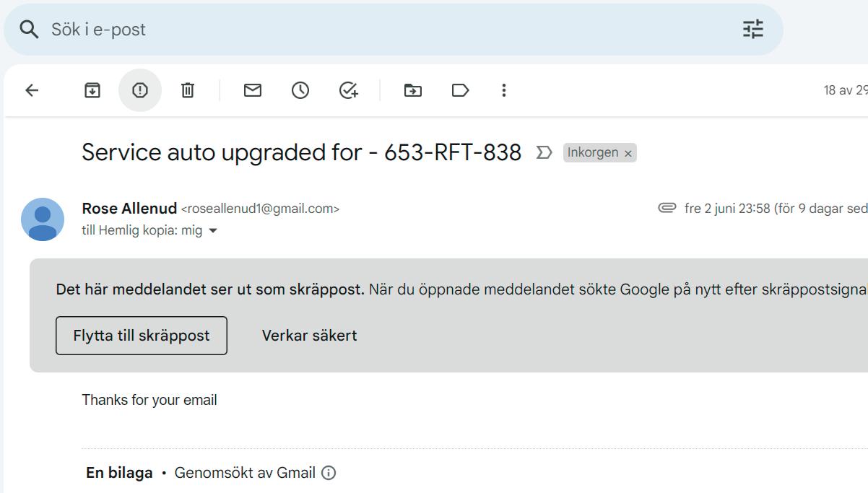
Task: Open search filter options
Action: (752, 30)
